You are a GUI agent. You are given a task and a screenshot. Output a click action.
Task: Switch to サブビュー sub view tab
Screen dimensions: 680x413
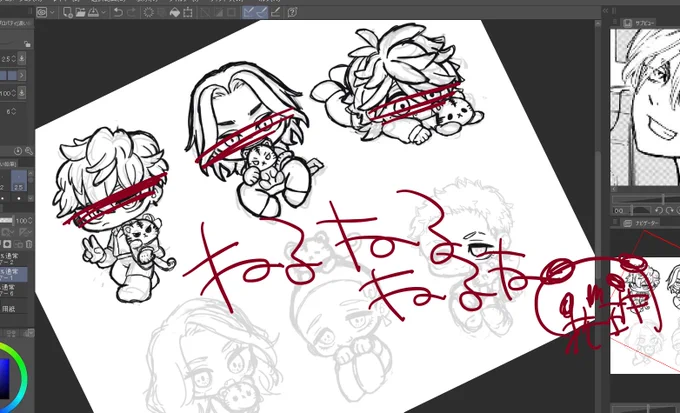pos(639,23)
